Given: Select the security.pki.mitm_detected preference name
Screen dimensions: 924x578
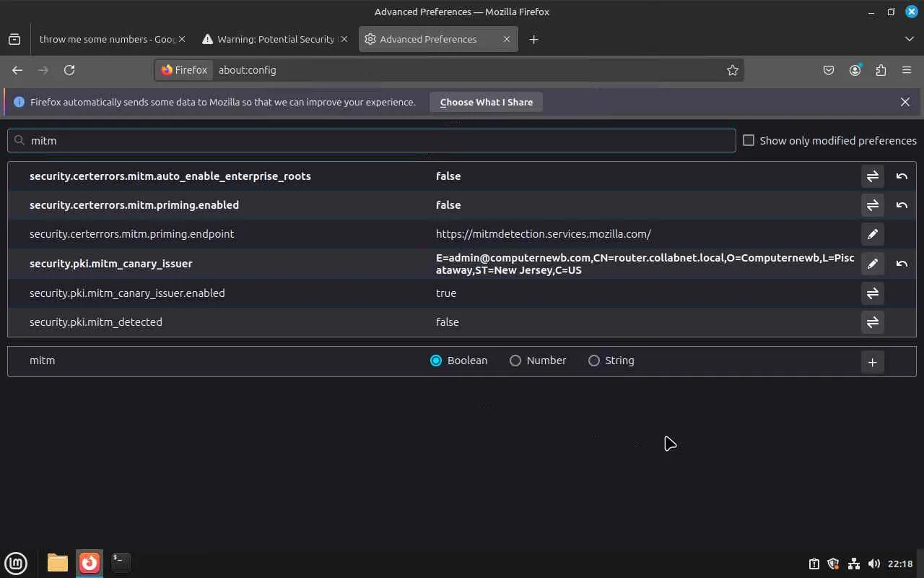Looking at the screenshot, I should (96, 322).
